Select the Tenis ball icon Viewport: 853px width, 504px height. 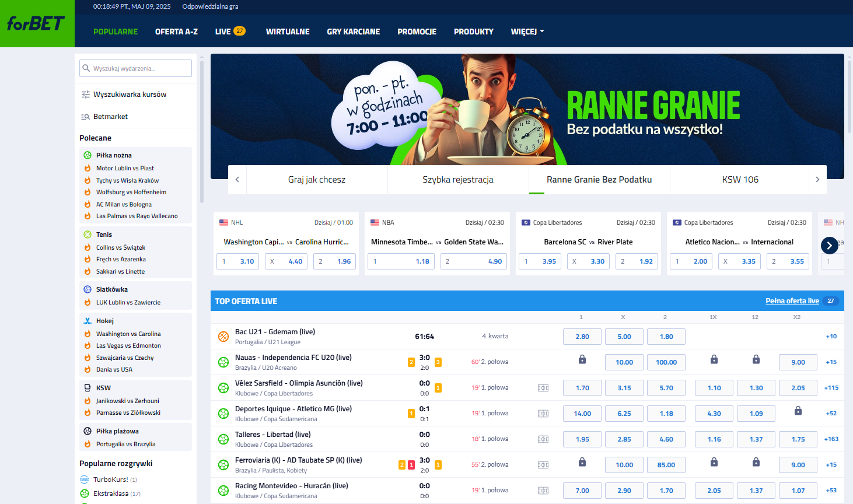pos(88,235)
